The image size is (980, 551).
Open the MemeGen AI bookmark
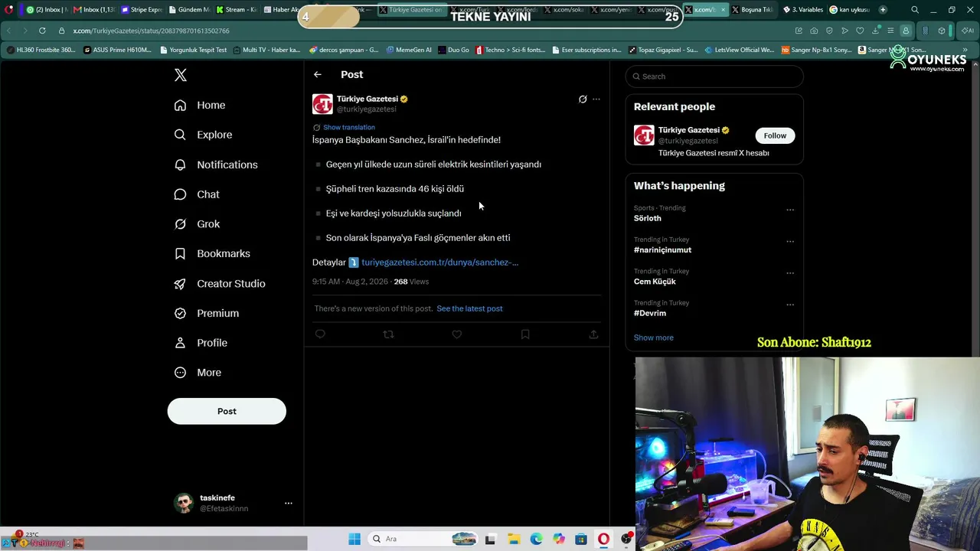[408, 50]
